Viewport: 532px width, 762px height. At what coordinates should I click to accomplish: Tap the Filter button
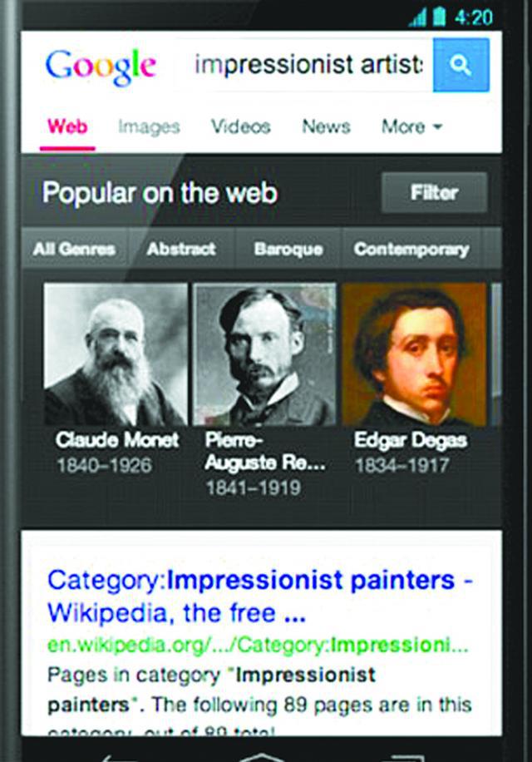pyautogui.click(x=435, y=192)
